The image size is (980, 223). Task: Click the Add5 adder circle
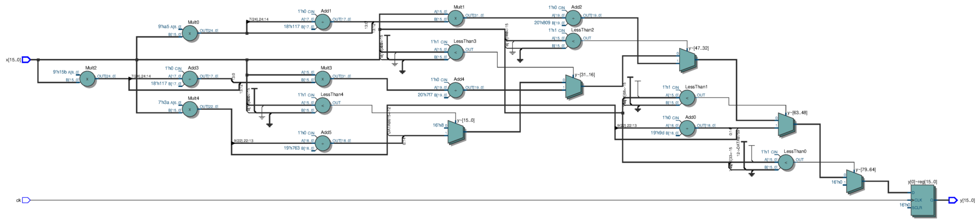coord(322,144)
